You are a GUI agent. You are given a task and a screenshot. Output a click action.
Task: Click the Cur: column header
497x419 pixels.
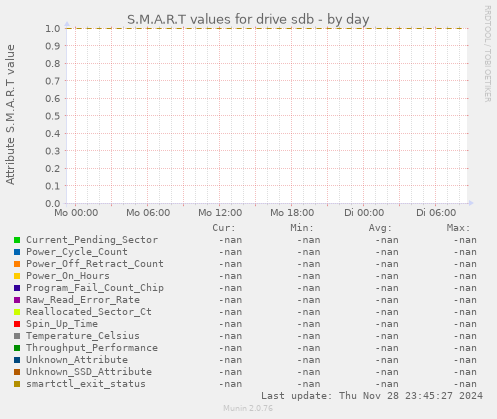pyautogui.click(x=224, y=228)
